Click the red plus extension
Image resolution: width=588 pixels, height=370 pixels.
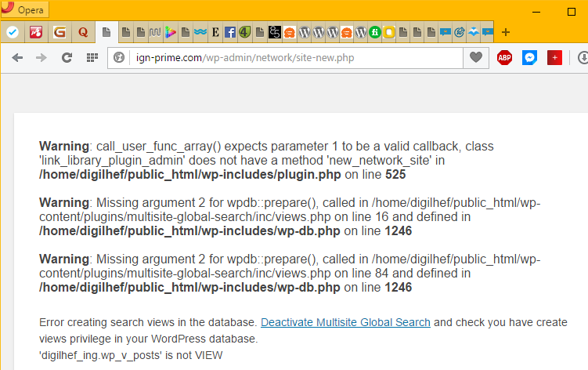click(554, 57)
